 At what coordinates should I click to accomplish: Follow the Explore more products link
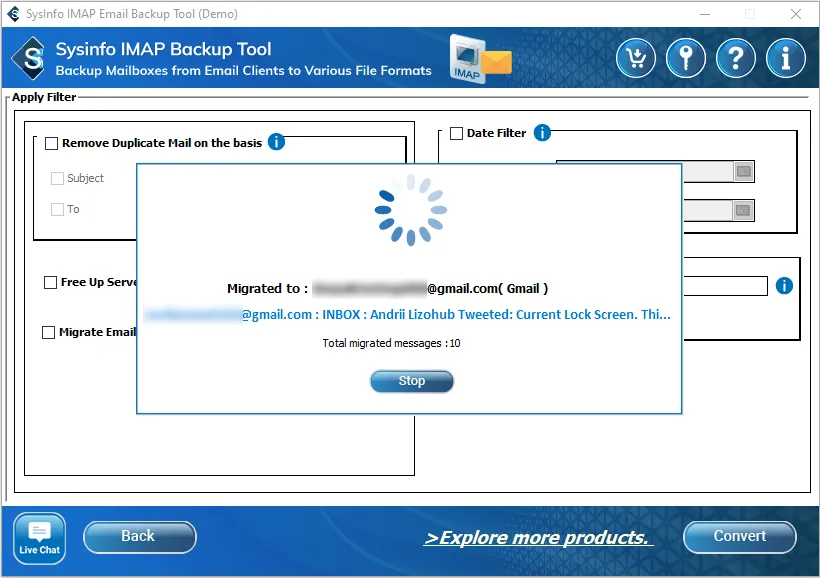[538, 538]
